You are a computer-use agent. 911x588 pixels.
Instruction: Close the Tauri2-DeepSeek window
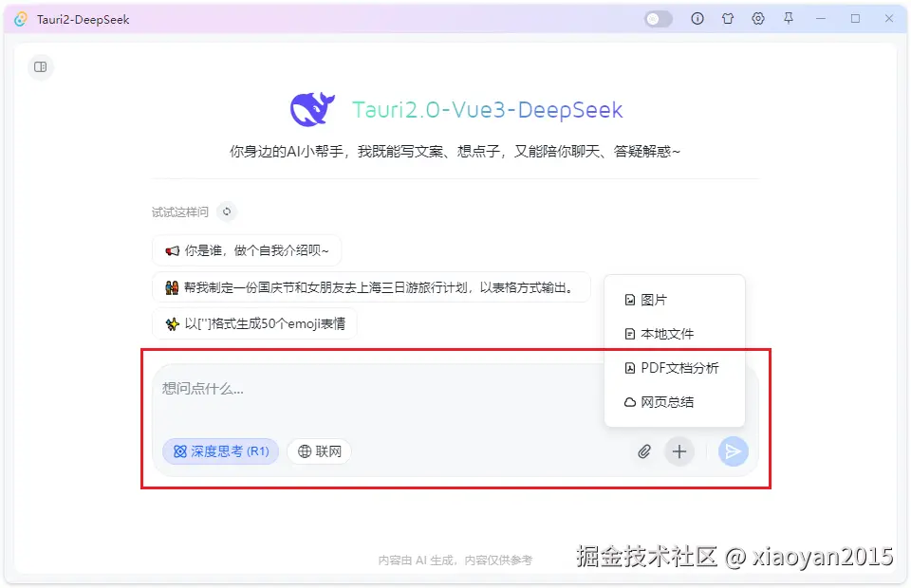click(889, 19)
